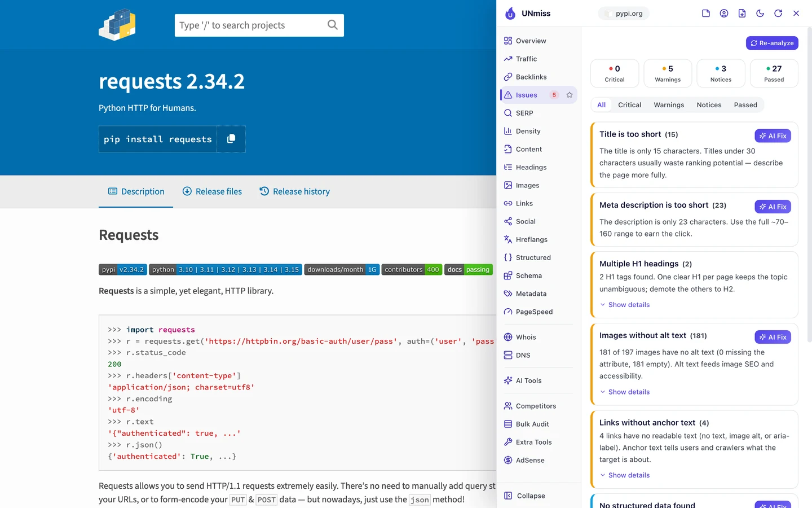The image size is (812, 508).
Task: Open the Release history tab on PyPI
Action: coord(294,191)
